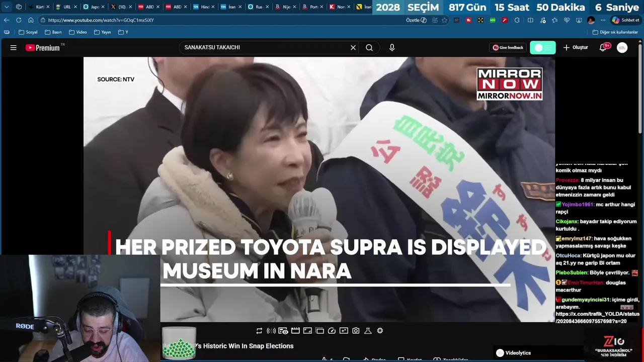Screen dimensions: 644x362
Task: Expand the tab search dropdown arrow
Action: click(x=7, y=7)
